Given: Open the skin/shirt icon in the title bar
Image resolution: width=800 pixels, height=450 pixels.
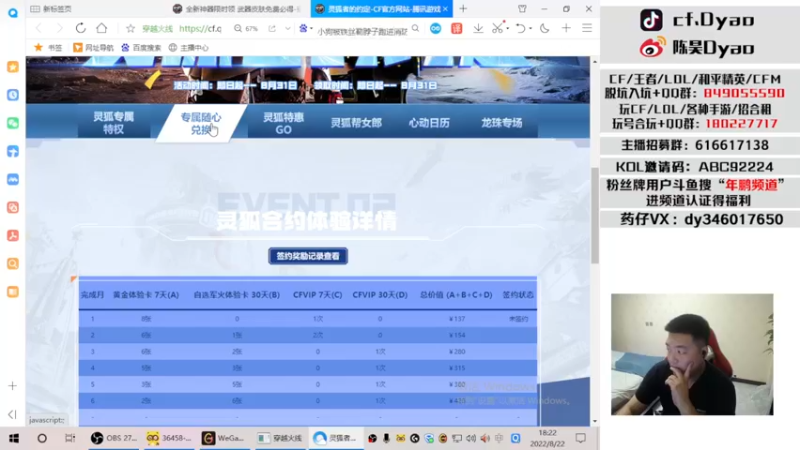Looking at the screenshot, I should click(522, 9).
